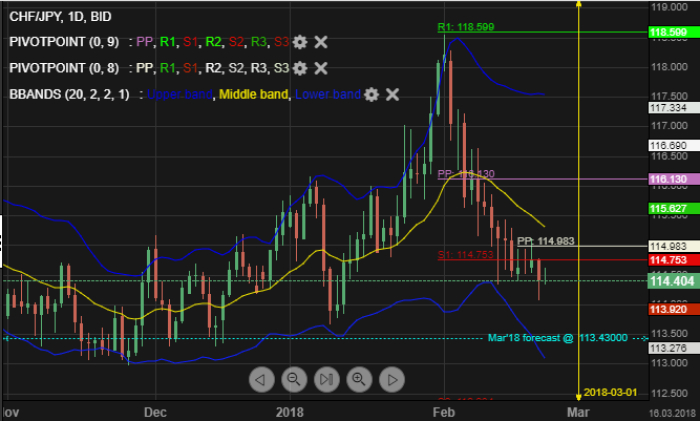Click the 116.130 purple price tag on axis
The width and height of the screenshot is (700, 421).
[x=674, y=179]
